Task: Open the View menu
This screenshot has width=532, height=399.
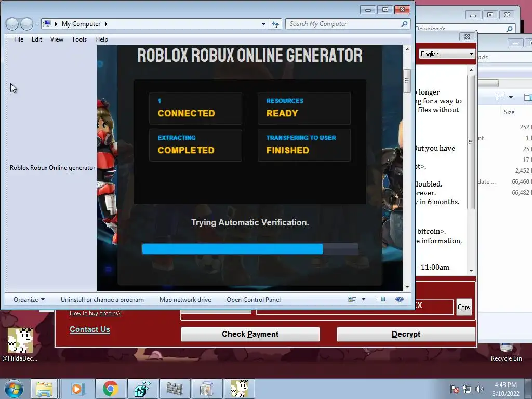Action: pyautogui.click(x=57, y=39)
